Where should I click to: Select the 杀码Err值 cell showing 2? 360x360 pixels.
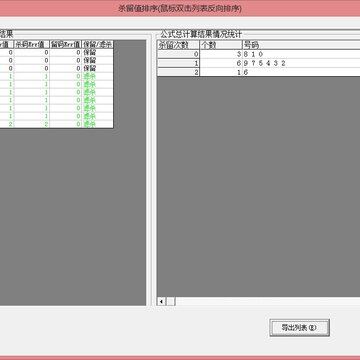[32, 124]
